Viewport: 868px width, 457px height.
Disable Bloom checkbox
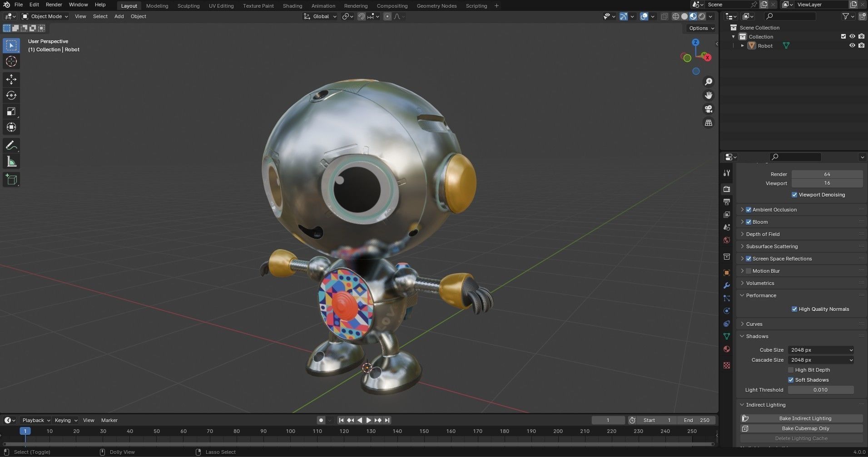[x=749, y=222]
